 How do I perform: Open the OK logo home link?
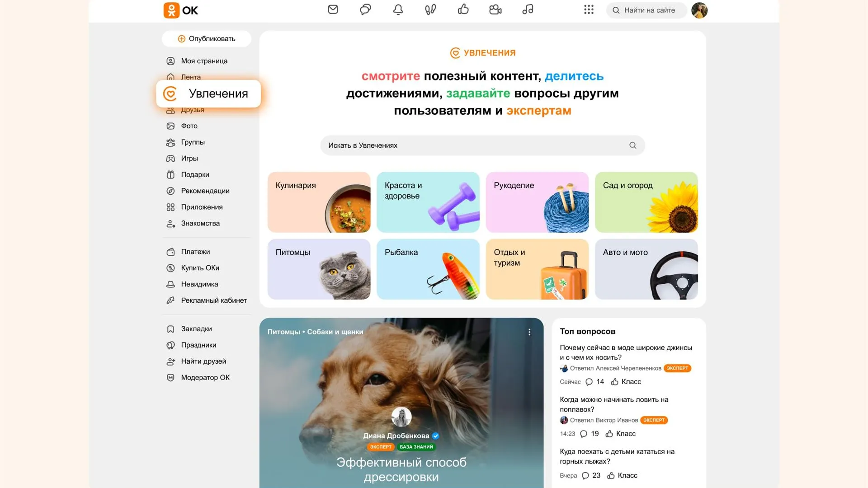(x=181, y=10)
